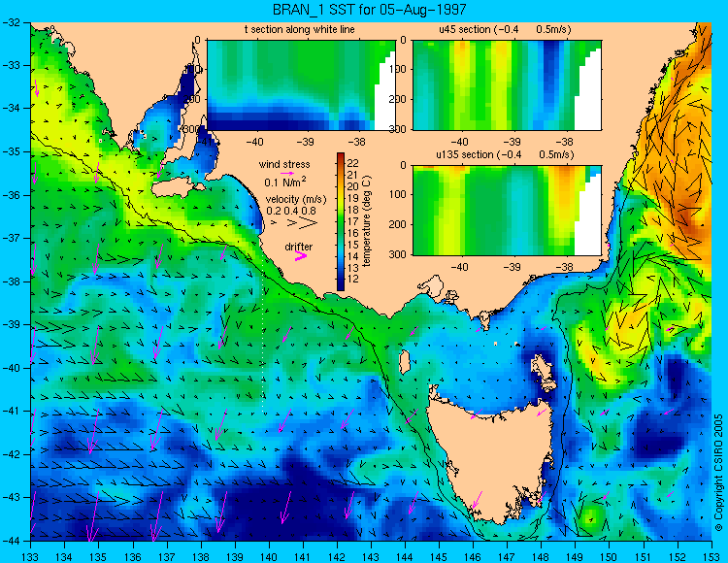Click depth label 300 on the u135 section

[x=398, y=254]
